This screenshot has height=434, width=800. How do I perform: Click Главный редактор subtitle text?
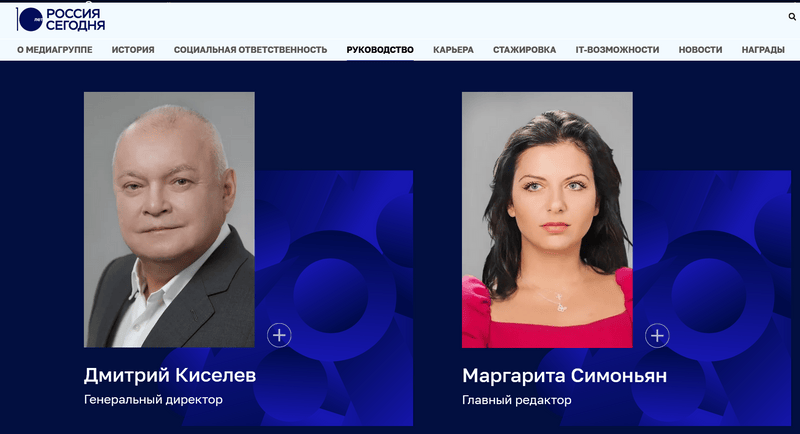(516, 400)
